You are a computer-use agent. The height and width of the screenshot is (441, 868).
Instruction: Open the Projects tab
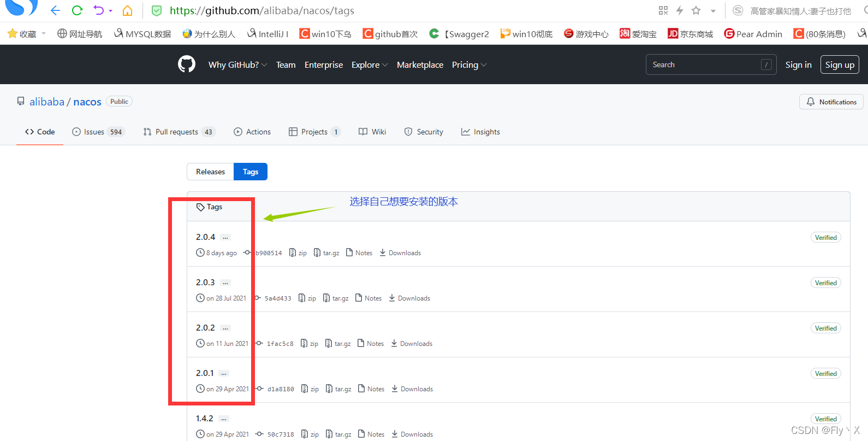(314, 132)
